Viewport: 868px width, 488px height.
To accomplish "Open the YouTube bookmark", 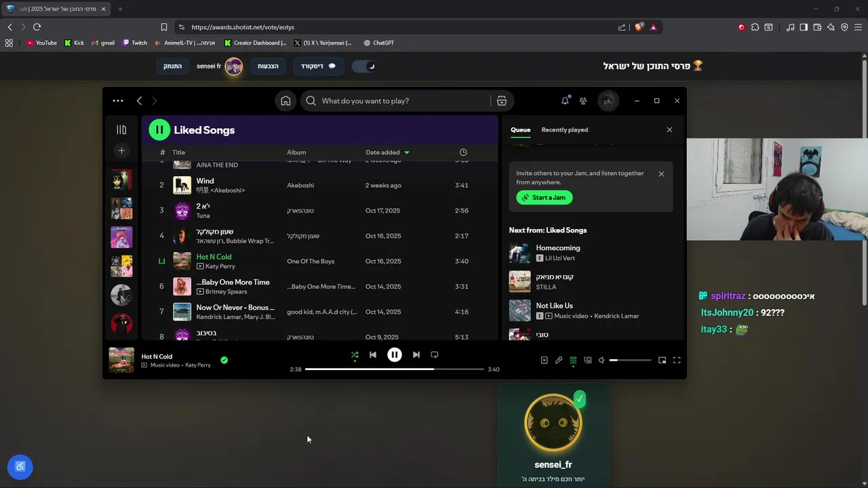I will pyautogui.click(x=41, y=43).
